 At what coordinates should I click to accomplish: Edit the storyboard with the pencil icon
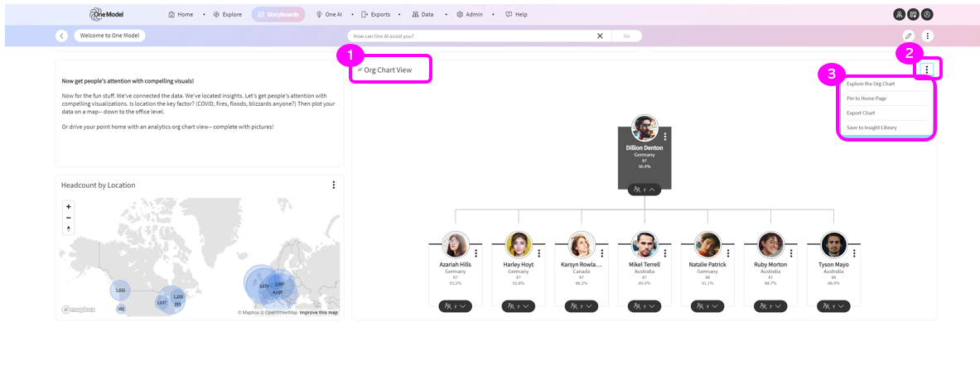point(909,36)
